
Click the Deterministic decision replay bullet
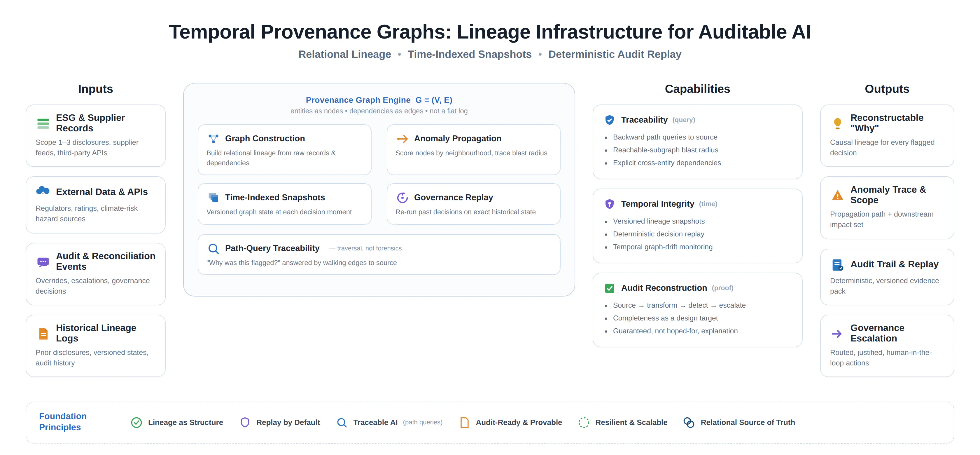(x=659, y=234)
